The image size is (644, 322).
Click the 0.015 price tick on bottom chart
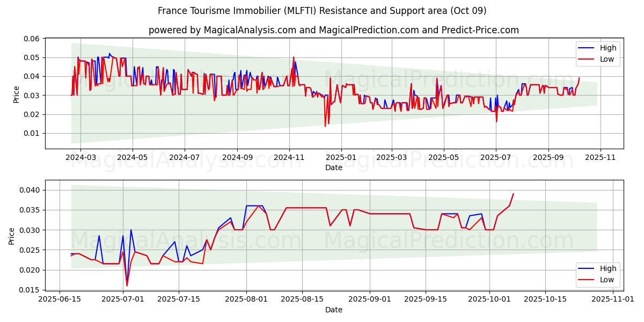tap(30, 290)
